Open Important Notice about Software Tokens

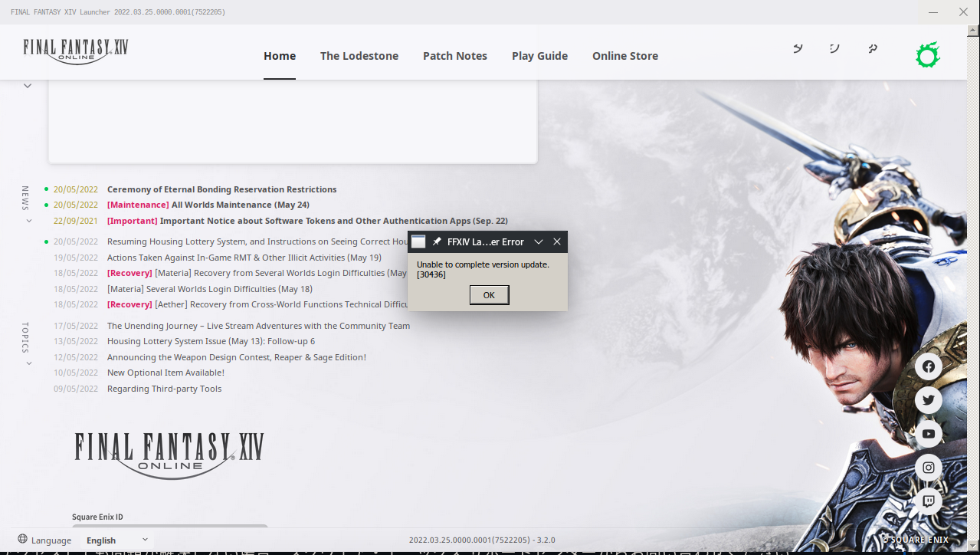(307, 221)
